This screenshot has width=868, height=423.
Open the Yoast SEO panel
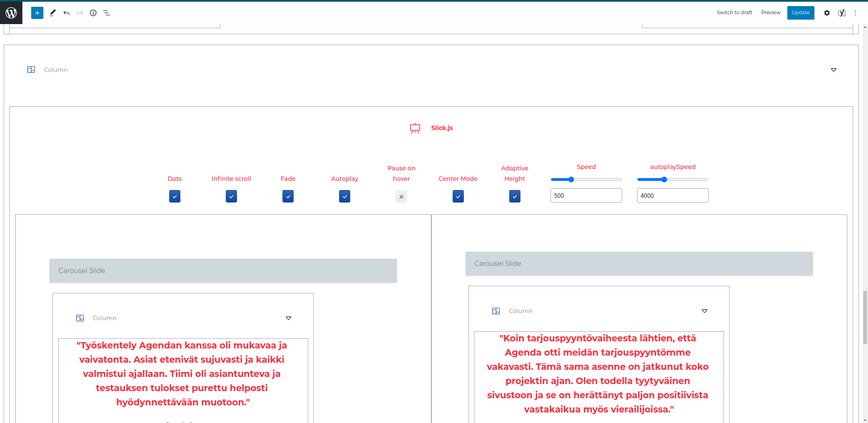pyautogui.click(x=842, y=13)
